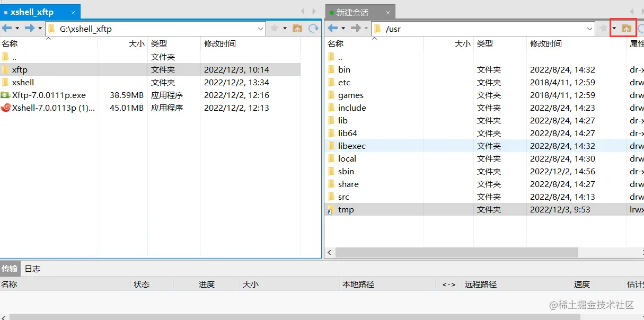Open remote back history dropdown arrow
The height and width of the screenshot is (320, 644).
click(x=343, y=28)
